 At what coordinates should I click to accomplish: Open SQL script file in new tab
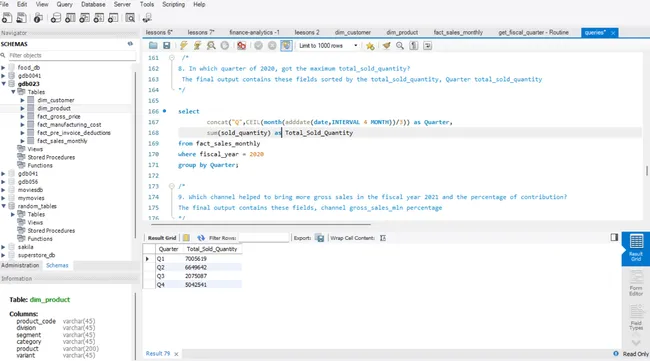click(21, 18)
